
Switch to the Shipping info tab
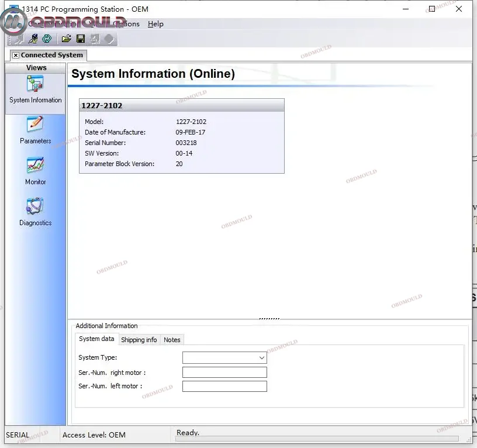pyautogui.click(x=139, y=340)
